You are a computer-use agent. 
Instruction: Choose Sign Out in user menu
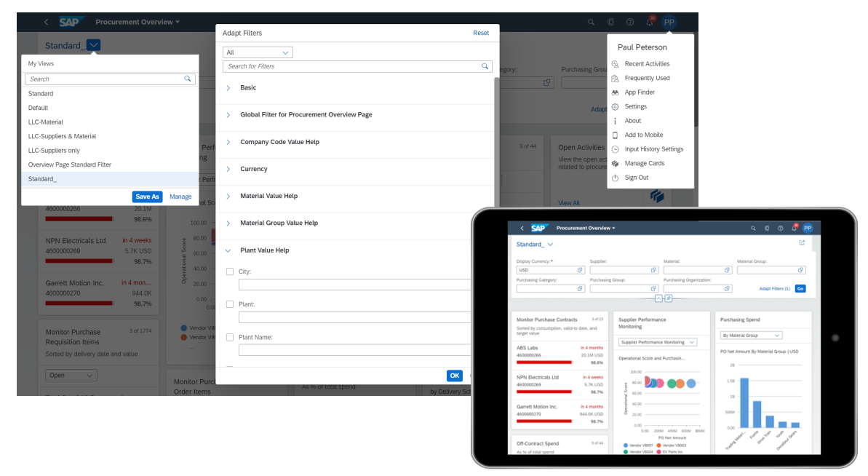(x=636, y=178)
